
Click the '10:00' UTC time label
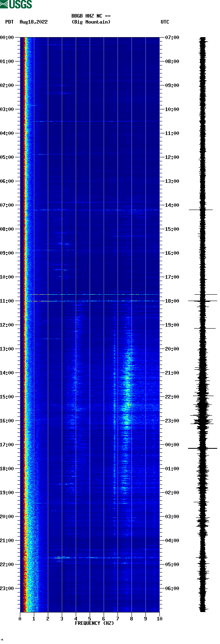point(172,109)
